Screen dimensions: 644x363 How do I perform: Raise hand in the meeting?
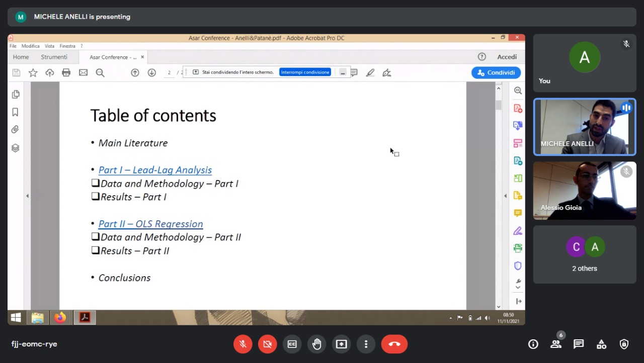[316, 344]
